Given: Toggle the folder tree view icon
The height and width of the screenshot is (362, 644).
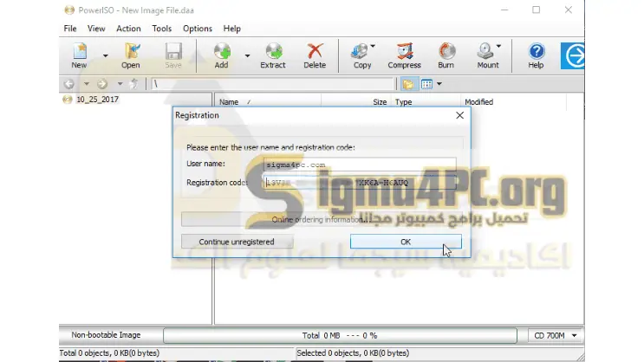Looking at the screenshot, I should click(x=408, y=84).
